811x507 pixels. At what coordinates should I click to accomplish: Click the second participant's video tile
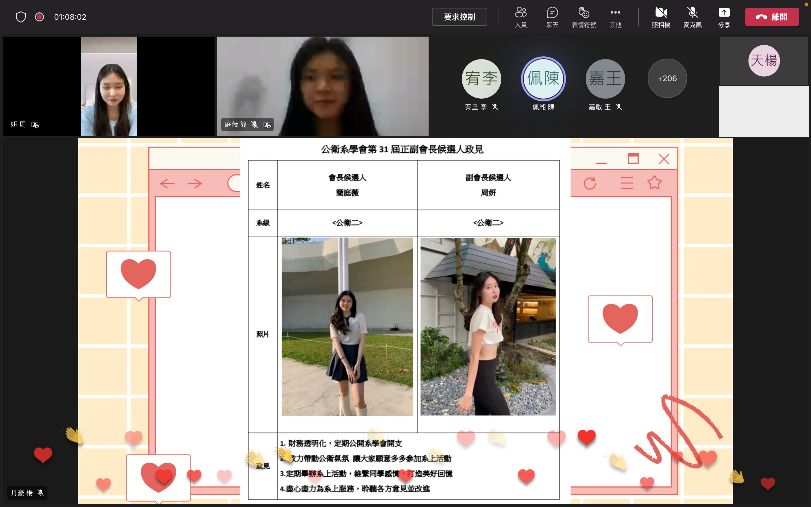[x=322, y=86]
